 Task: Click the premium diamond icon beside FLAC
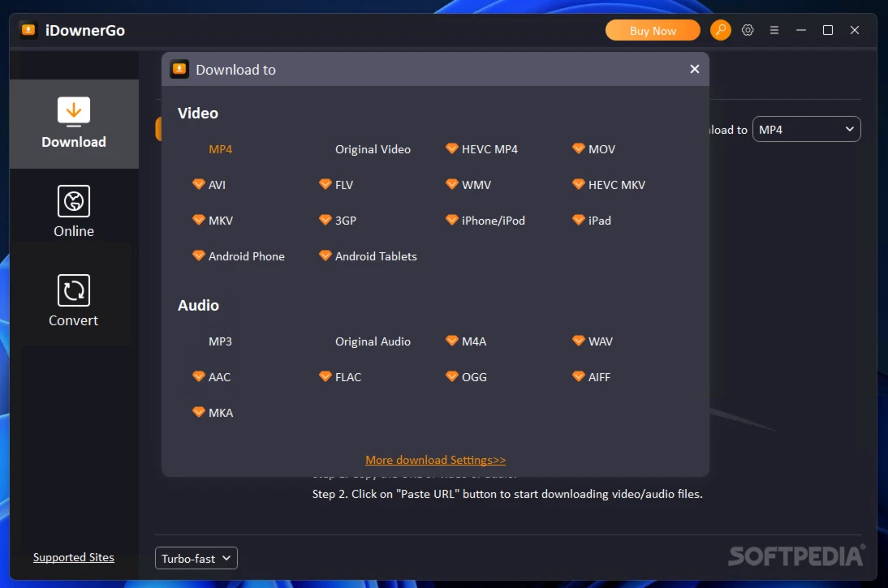(x=325, y=376)
